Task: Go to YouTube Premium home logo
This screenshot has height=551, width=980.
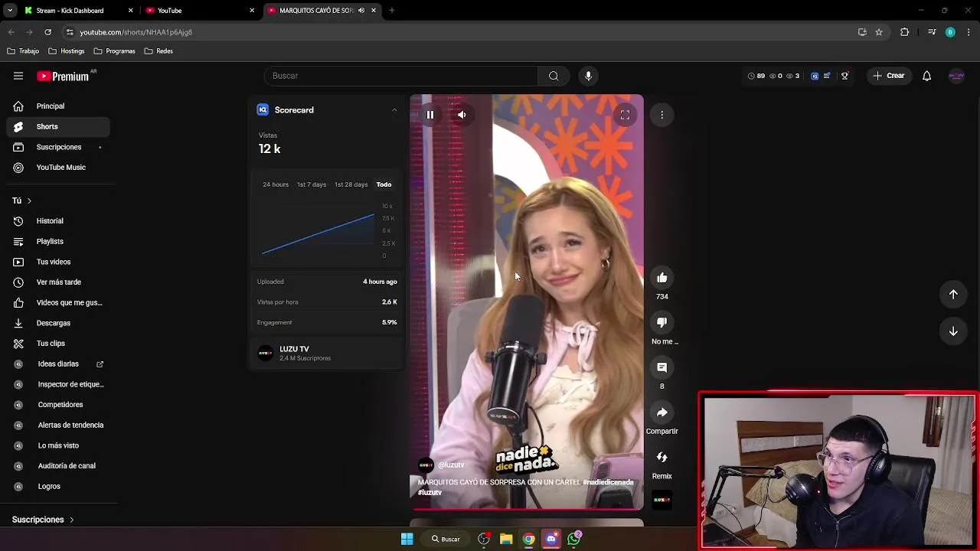Action: pyautogui.click(x=63, y=76)
